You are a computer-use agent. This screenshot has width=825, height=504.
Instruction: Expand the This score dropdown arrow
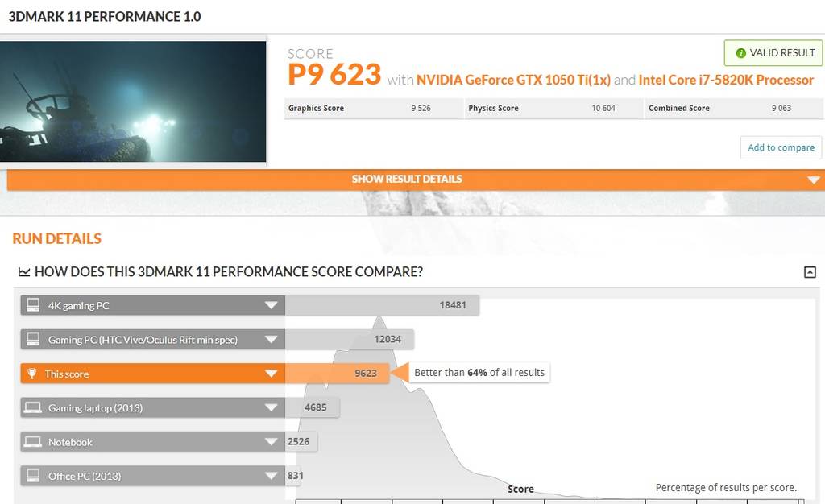pyautogui.click(x=271, y=374)
